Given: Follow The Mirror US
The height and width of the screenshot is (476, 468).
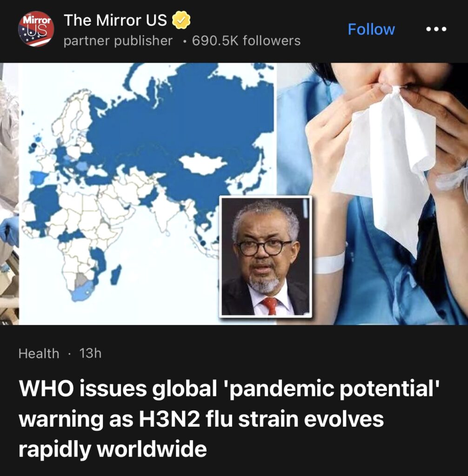Looking at the screenshot, I should [371, 29].
